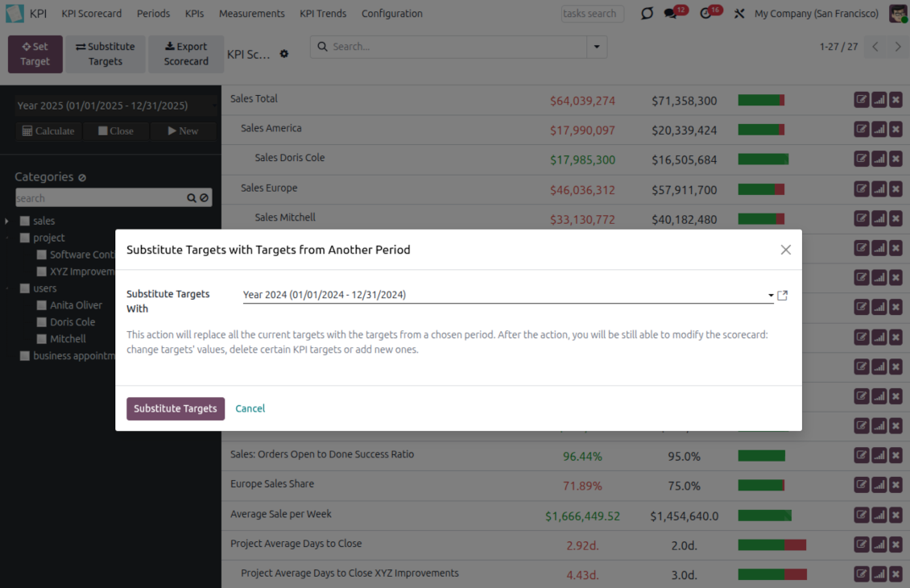Image resolution: width=910 pixels, height=588 pixels.
Task: Go to the Measurements menu
Action: tap(251, 14)
